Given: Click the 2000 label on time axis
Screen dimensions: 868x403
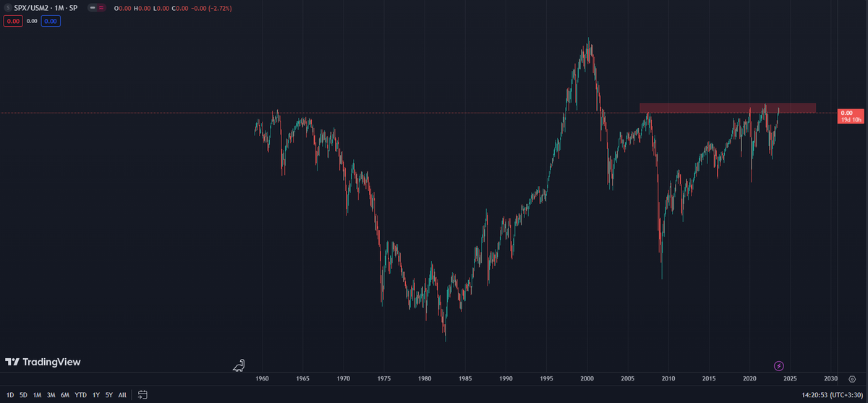Looking at the screenshot, I should 587,378.
